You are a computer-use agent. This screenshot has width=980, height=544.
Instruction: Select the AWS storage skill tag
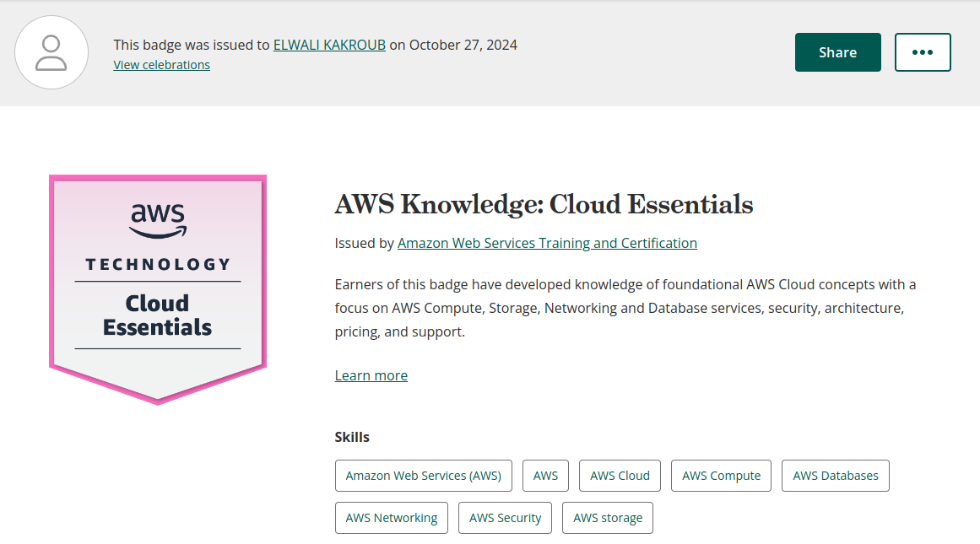click(x=608, y=518)
